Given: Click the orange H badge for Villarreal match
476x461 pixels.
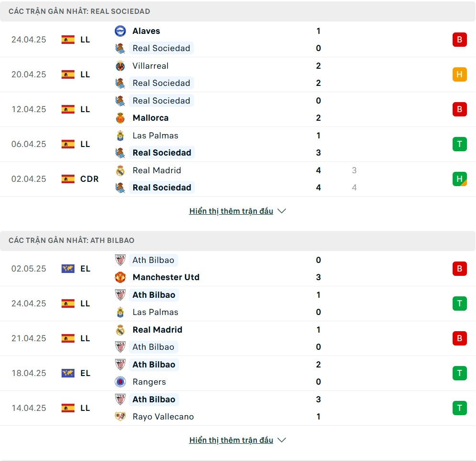Looking at the screenshot, I should pos(460,74).
